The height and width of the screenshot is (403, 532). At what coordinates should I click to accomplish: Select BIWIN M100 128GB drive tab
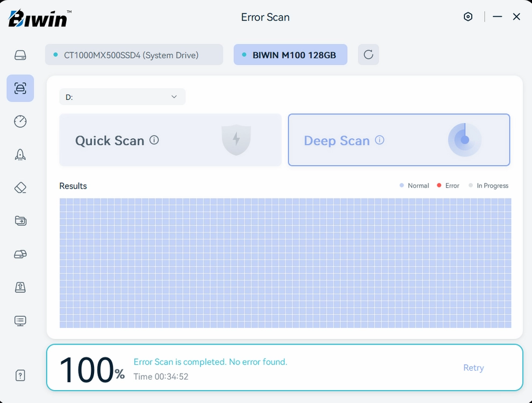(290, 54)
